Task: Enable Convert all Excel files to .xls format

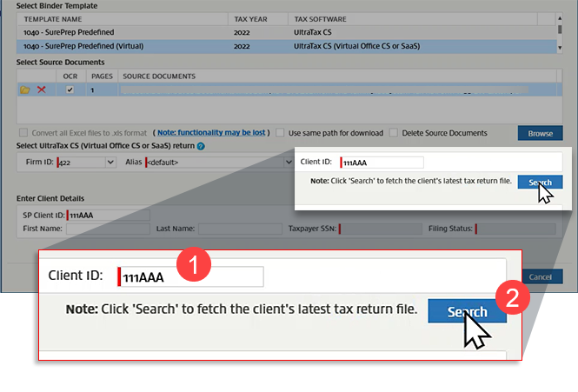Action: [x=24, y=133]
